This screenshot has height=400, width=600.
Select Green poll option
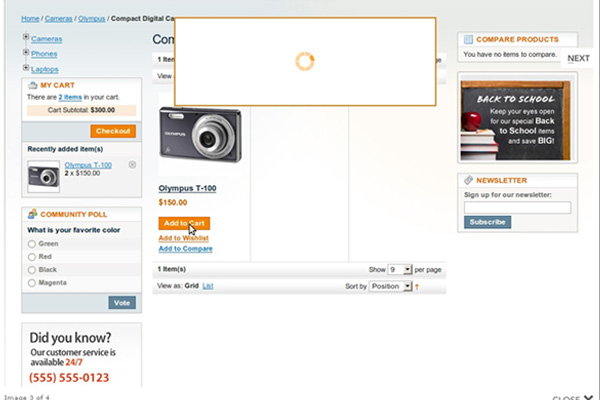(x=32, y=244)
